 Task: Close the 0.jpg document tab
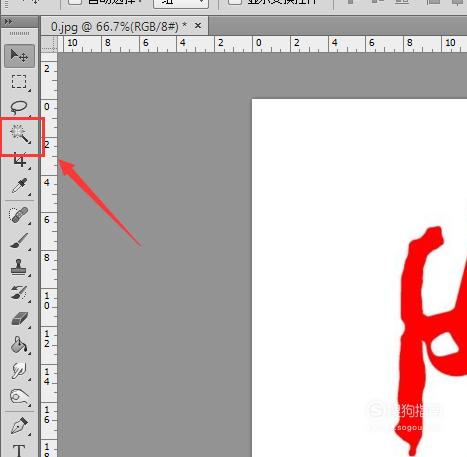tap(198, 25)
